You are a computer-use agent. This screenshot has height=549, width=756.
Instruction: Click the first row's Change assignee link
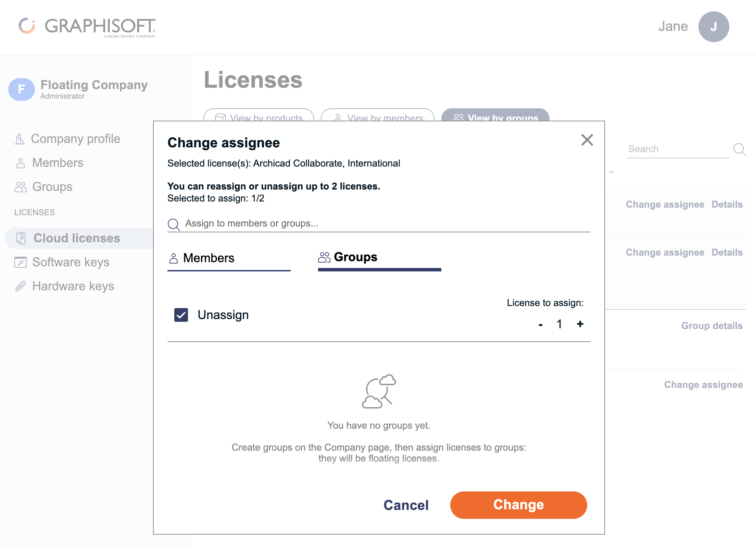pos(665,205)
